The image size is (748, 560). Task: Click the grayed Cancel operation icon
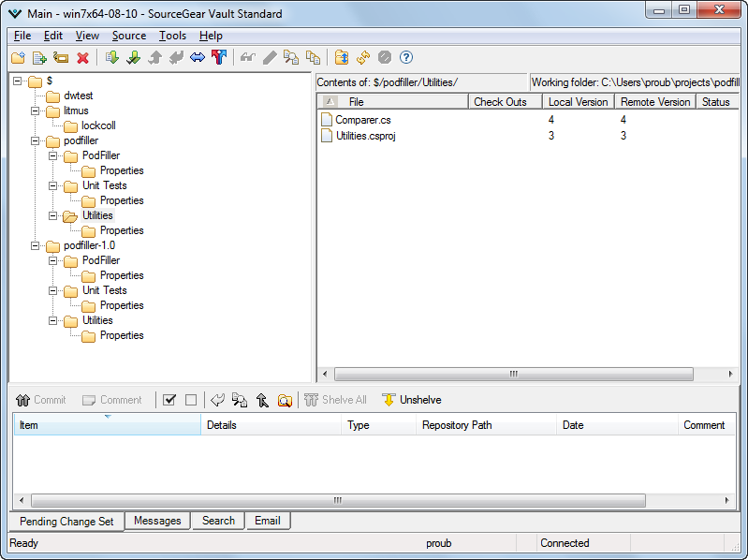385,58
